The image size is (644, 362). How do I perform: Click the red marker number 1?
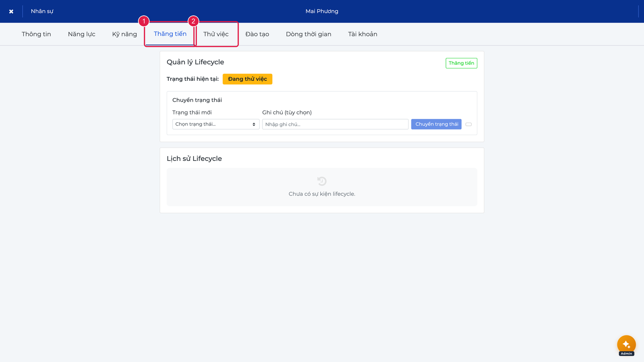coord(144,21)
